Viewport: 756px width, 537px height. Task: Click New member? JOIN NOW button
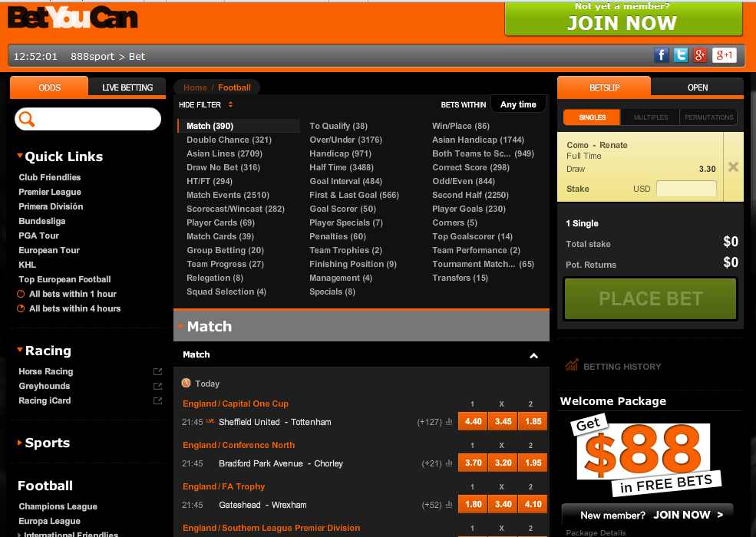648,515
